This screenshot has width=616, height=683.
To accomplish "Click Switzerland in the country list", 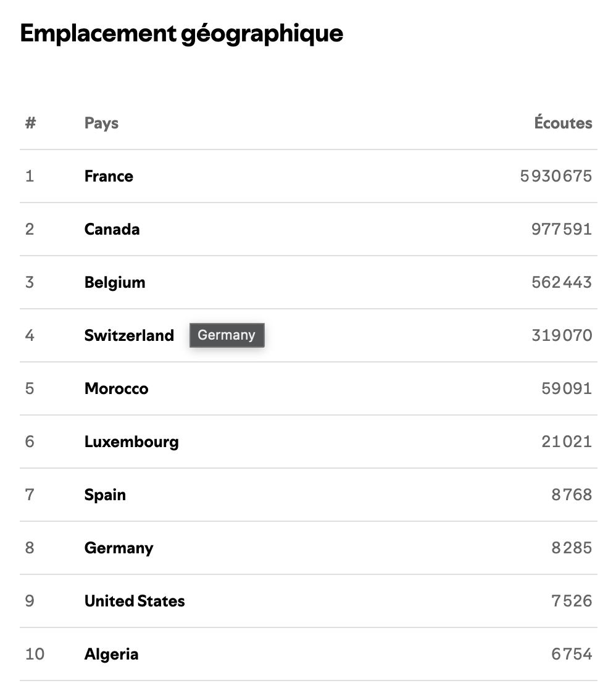I will click(x=129, y=336).
